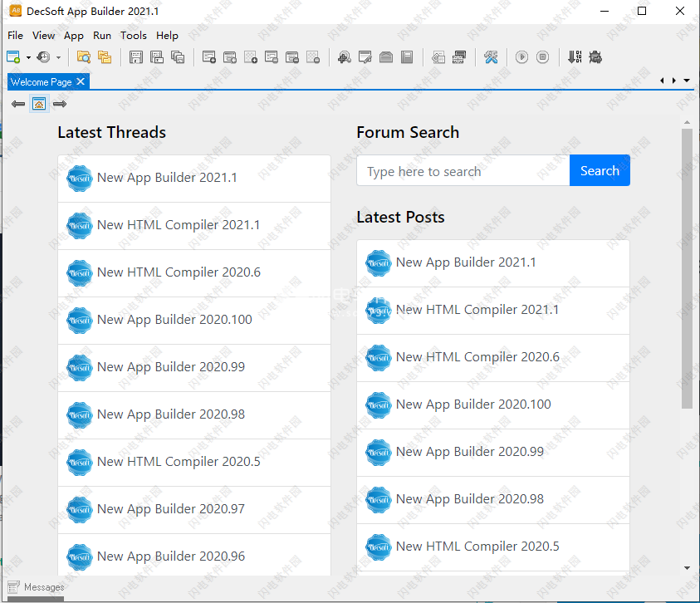Open New App Builder 2020.100 under Latest Posts
Viewport: 700px width, 603px height.
pos(493,405)
